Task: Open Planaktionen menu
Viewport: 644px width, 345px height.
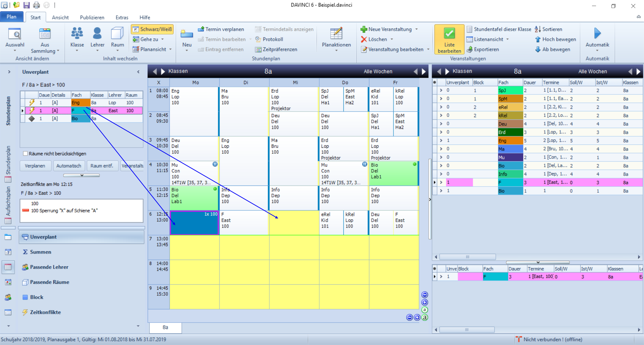Action: tap(336, 40)
